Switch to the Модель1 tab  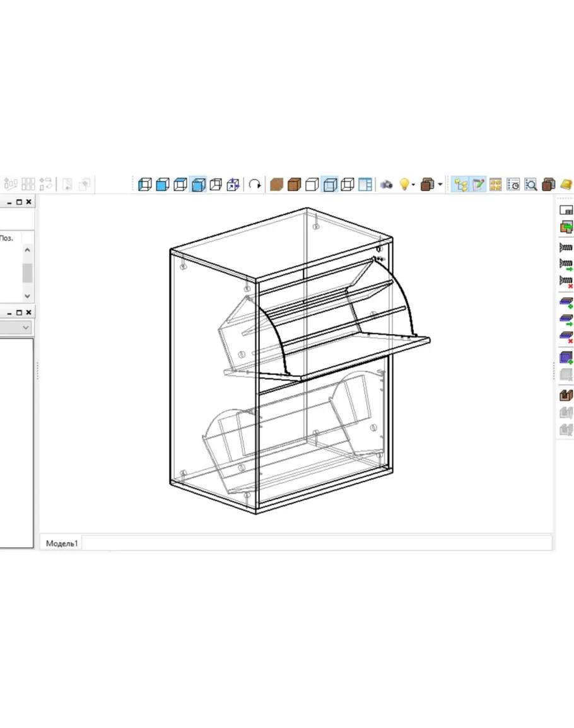tap(62, 543)
